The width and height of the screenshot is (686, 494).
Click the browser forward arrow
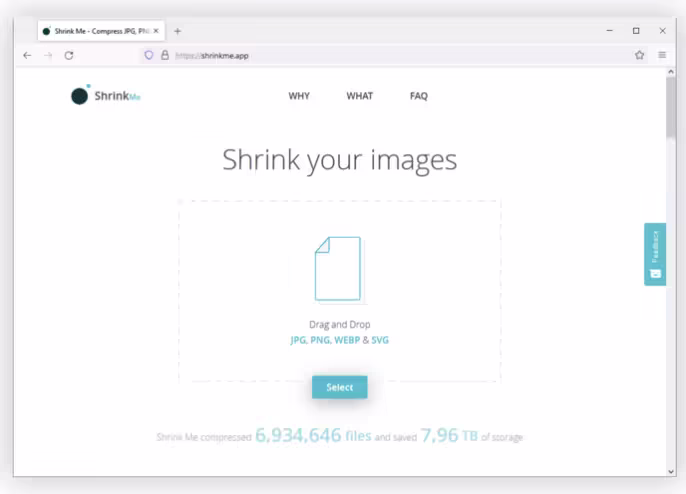48,55
